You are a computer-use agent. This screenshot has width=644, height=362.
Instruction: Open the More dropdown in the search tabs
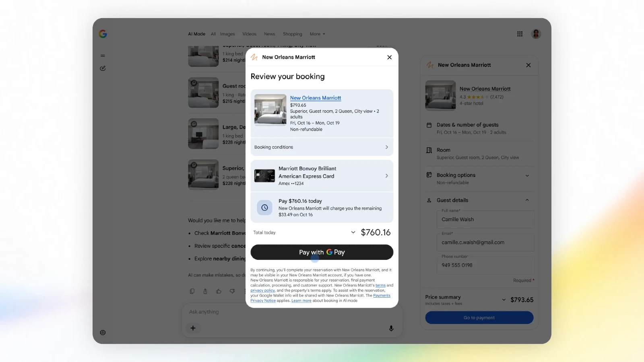(x=317, y=34)
